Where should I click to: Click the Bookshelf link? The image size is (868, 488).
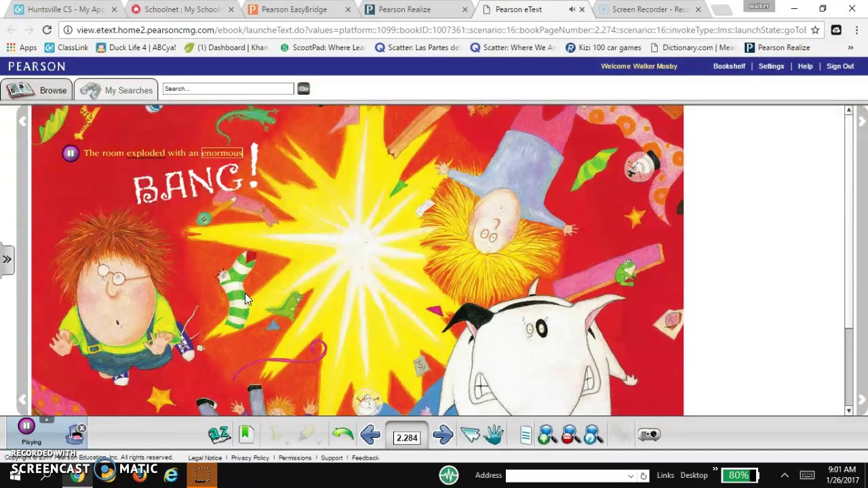click(x=729, y=66)
